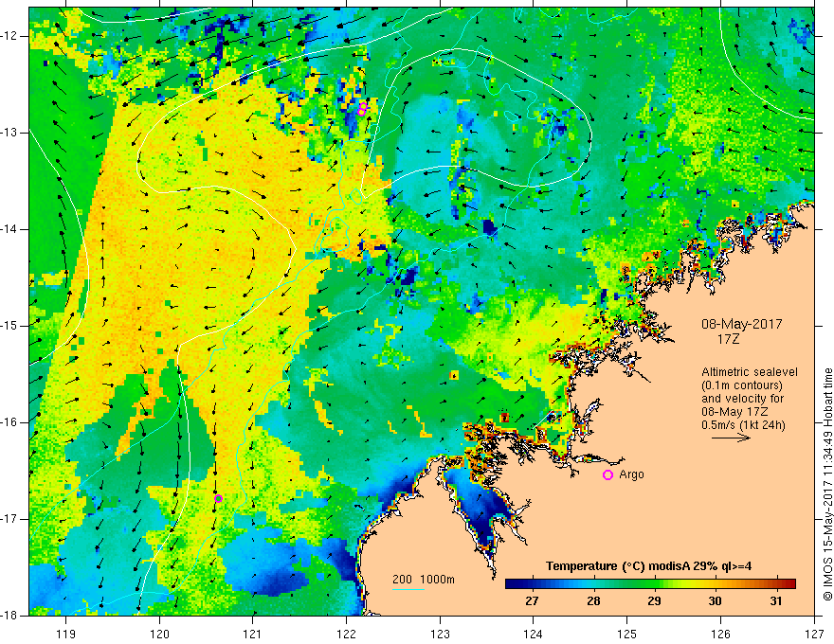Viewport: 834px width, 644px height.
Task: Click the latitude axis label -16
Action: 9,422
